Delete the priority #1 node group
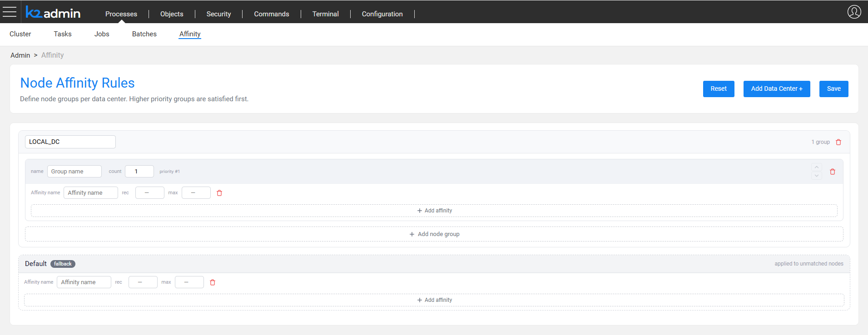This screenshot has height=335, width=868. tap(833, 172)
